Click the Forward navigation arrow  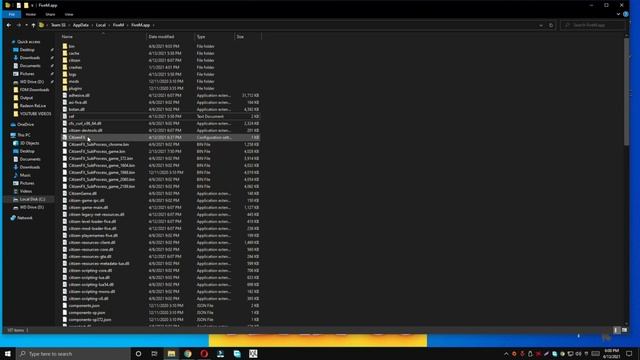coord(18,25)
